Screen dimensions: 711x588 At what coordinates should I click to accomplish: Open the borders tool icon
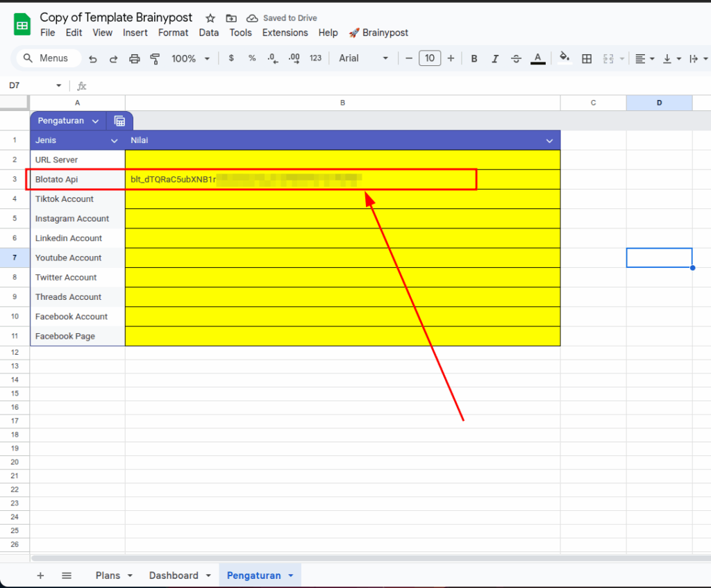[x=587, y=59]
